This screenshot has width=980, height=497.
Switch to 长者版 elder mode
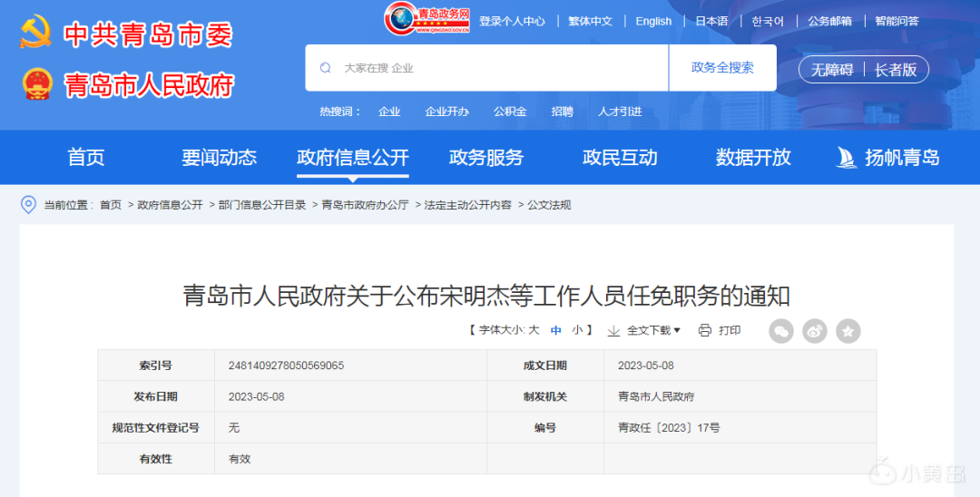tap(896, 70)
